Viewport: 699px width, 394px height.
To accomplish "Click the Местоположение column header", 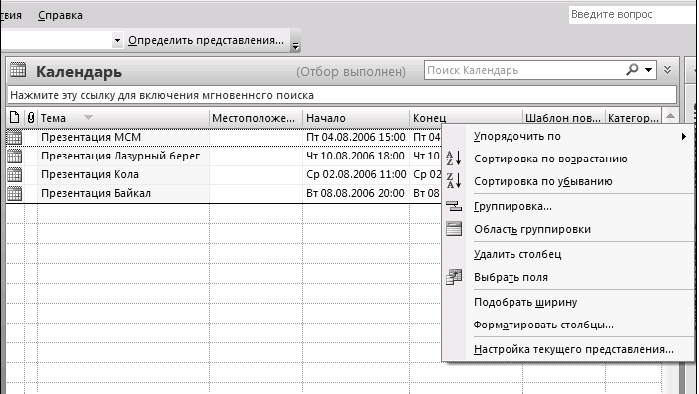I will tap(256, 118).
